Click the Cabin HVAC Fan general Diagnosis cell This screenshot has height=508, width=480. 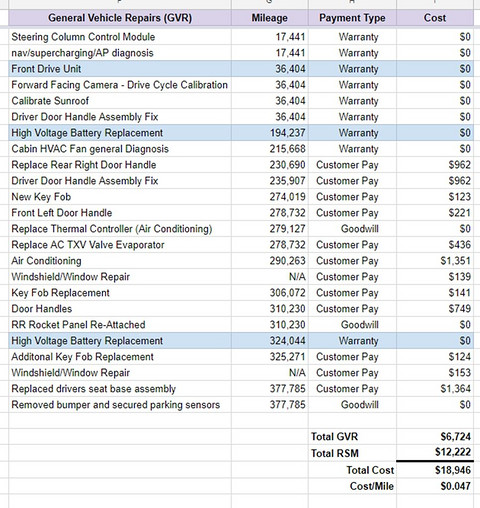click(120, 149)
